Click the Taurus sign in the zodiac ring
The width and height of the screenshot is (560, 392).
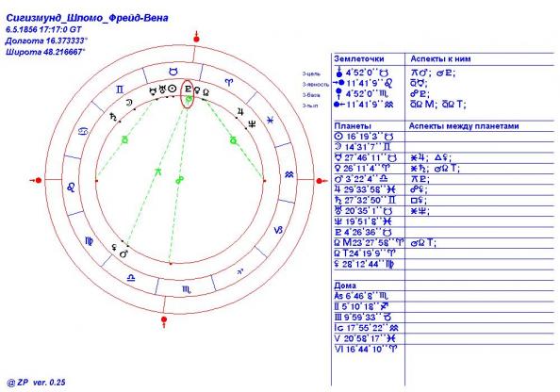point(173,72)
